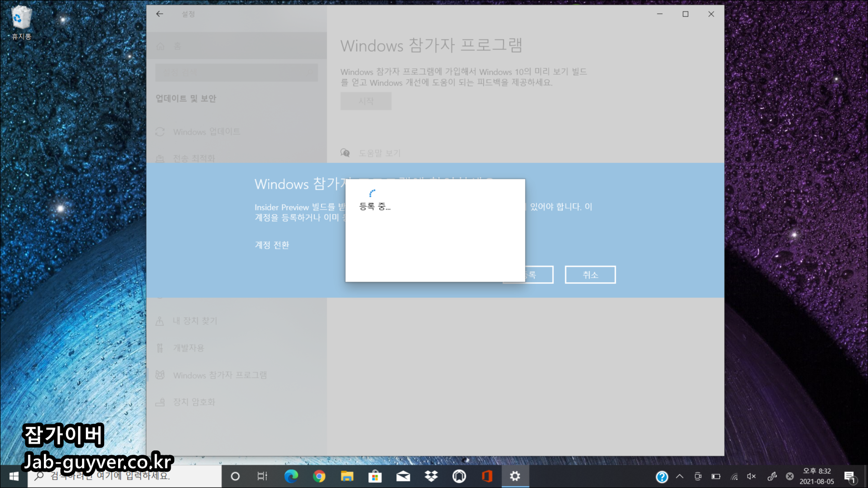Click the Settings gear on taskbar

pos(515,476)
